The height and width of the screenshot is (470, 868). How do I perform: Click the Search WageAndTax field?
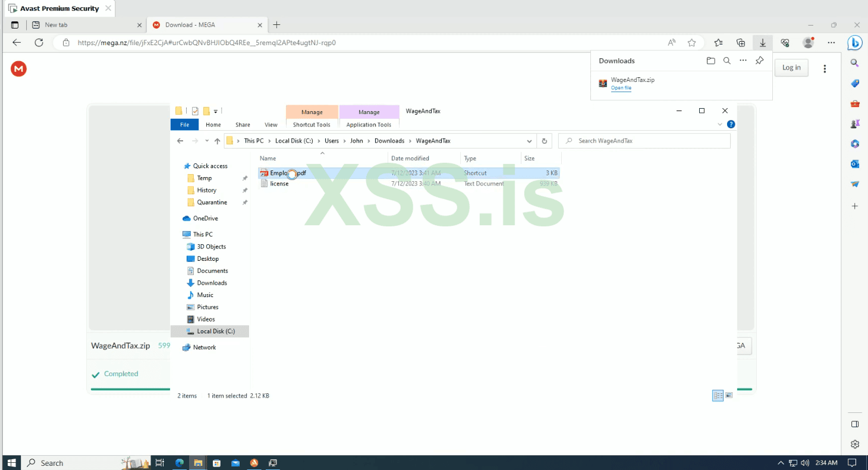point(644,141)
